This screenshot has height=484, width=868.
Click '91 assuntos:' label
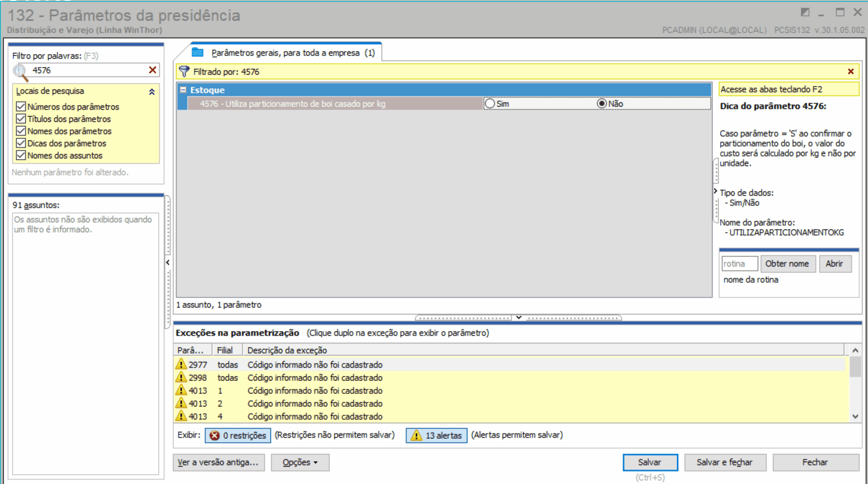pos(36,205)
